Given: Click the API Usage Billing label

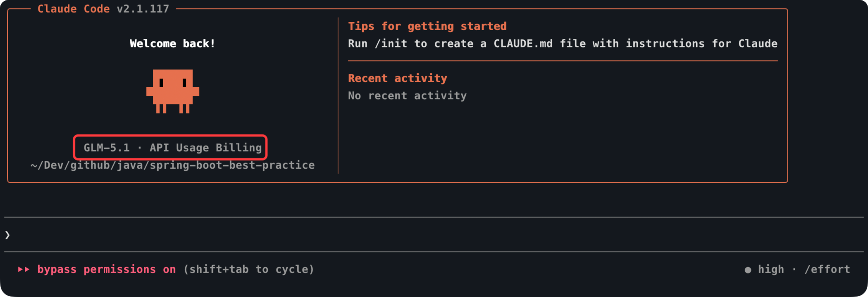Looking at the screenshot, I should 205,148.
